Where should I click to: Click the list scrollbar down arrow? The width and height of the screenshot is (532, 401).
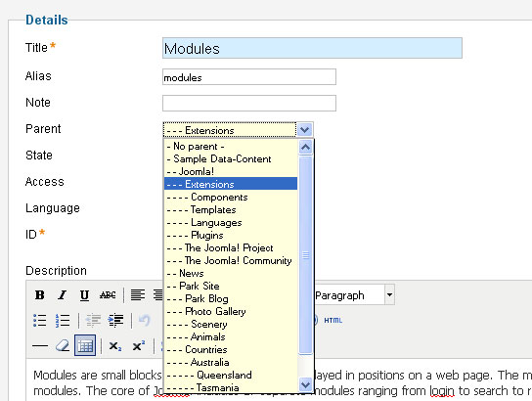[305, 384]
